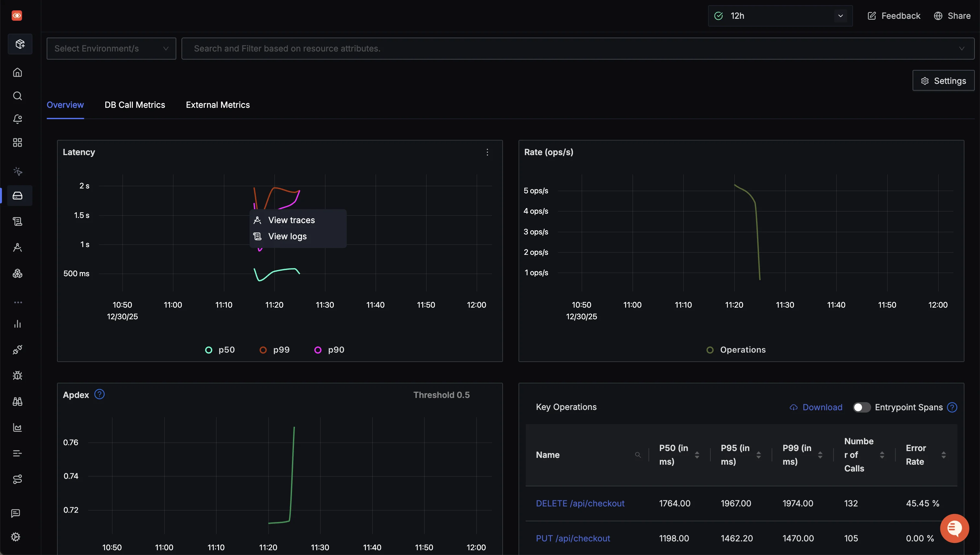Open the Dashboards grid icon in the sidebar
The image size is (980, 555).
(17, 142)
